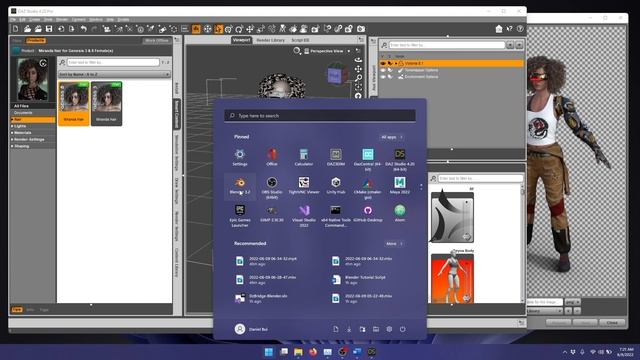Click the Render camera icon in DAZ toolbar

(x=361, y=29)
